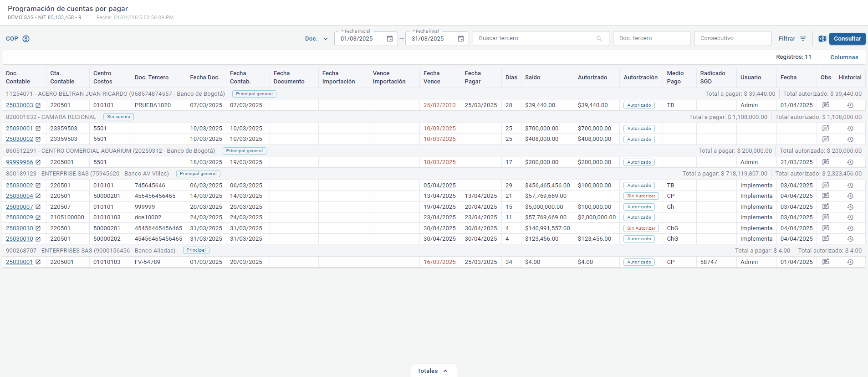Click Autorizado badge in PRUEBA1020 row
This screenshot has width=868, height=377.
click(639, 105)
